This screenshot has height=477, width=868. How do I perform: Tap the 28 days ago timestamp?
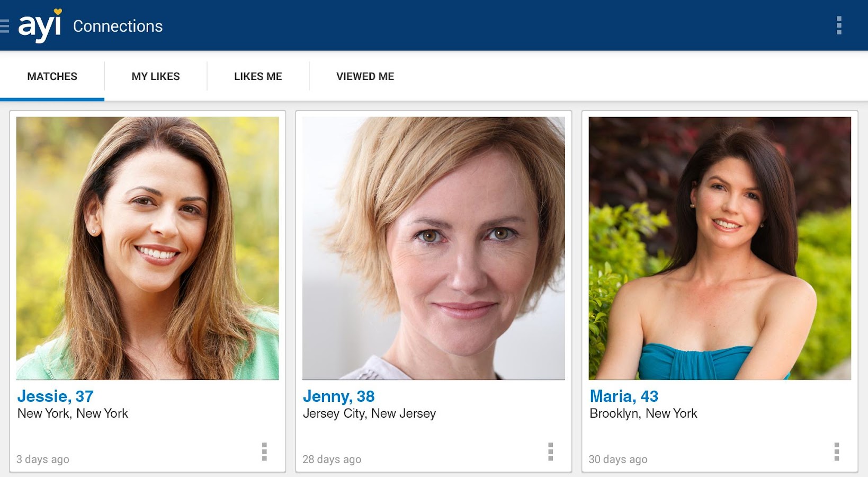(332, 459)
